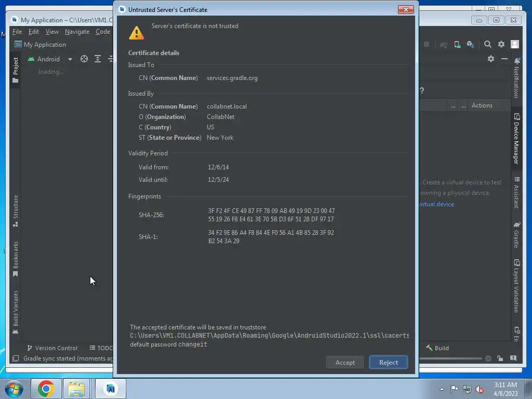Click the stop square icon in main toolbar
532x399 pixels.
(427, 44)
